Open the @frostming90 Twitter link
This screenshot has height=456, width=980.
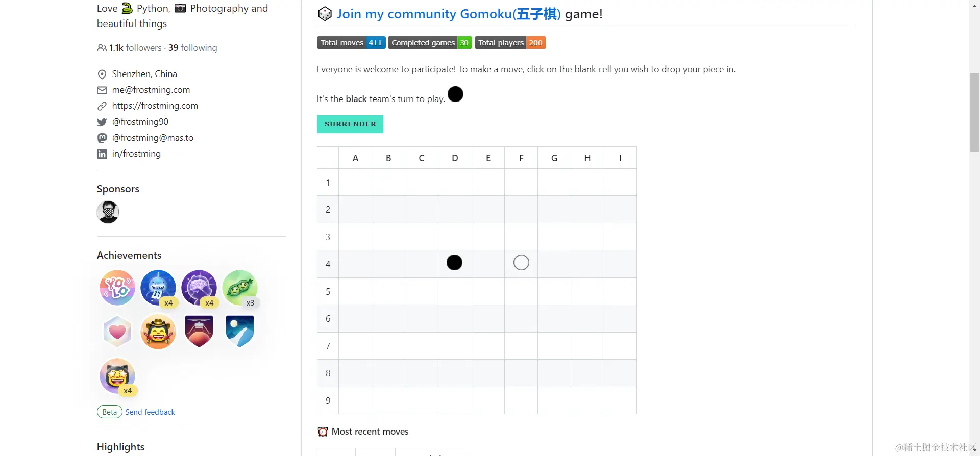140,122
